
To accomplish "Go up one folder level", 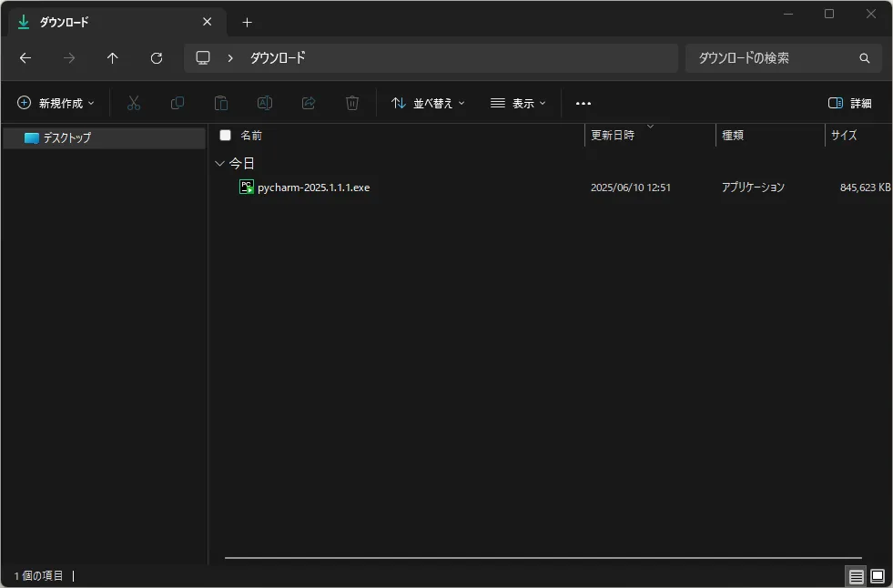I will click(x=113, y=58).
